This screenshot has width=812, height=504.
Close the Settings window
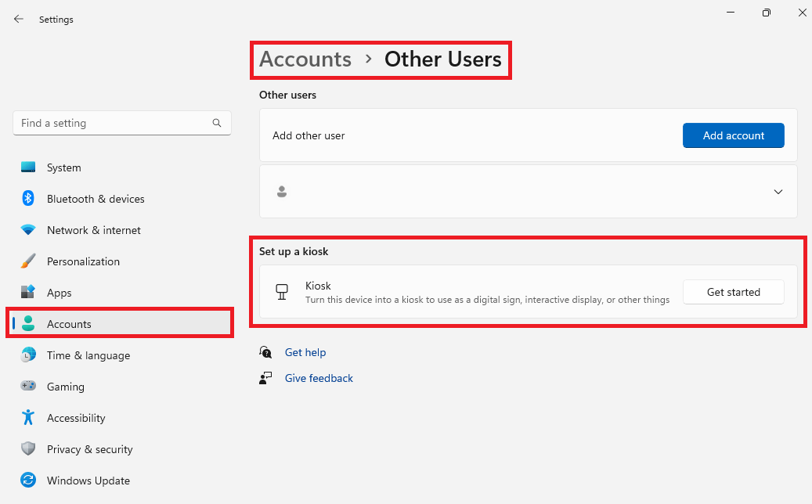802,13
